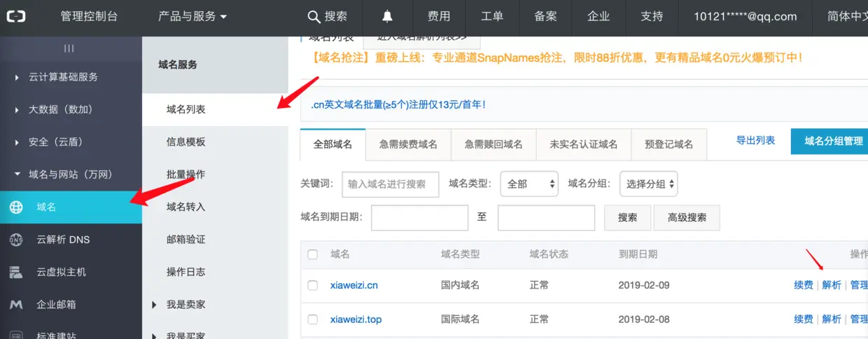The width and height of the screenshot is (868, 339).
Task: Click the 域名状态 column header
Action: point(549,254)
